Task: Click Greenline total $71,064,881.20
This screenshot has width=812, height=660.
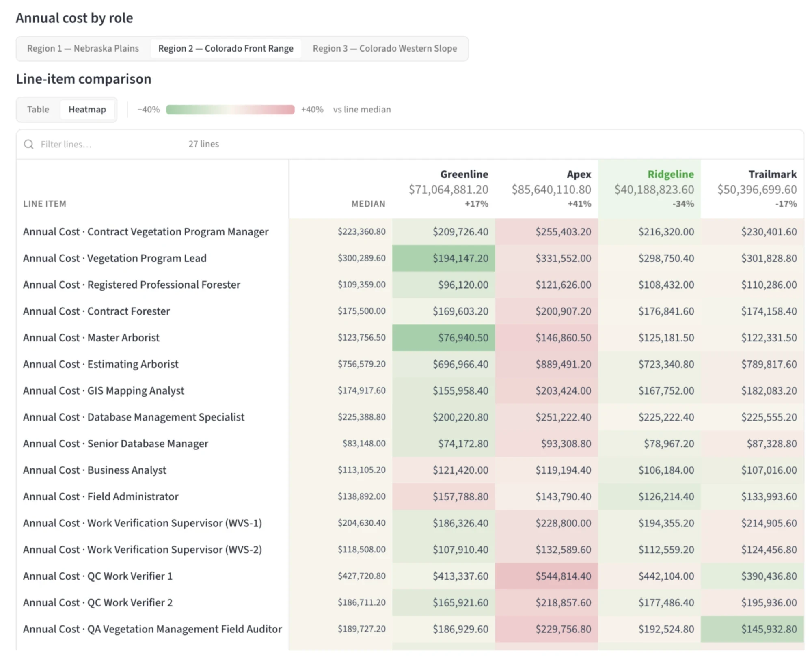Action: pyautogui.click(x=448, y=190)
